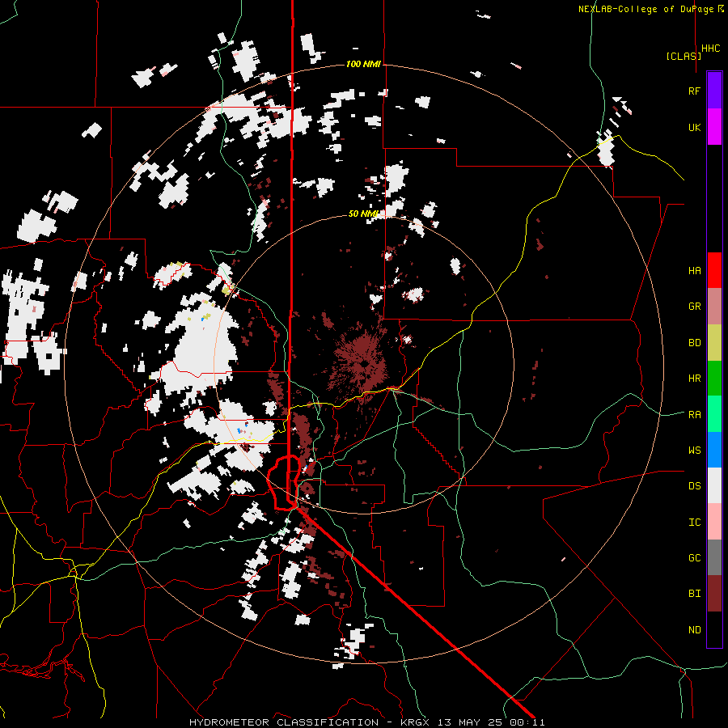Click the GR graupel legend swatch

714,307
